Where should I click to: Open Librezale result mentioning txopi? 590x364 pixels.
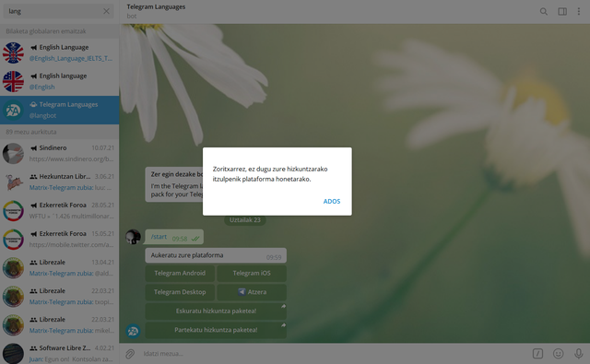point(59,297)
